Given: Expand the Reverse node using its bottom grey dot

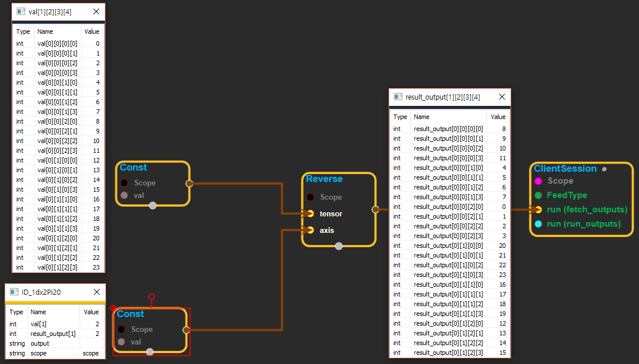Looking at the screenshot, I should coord(339,246).
